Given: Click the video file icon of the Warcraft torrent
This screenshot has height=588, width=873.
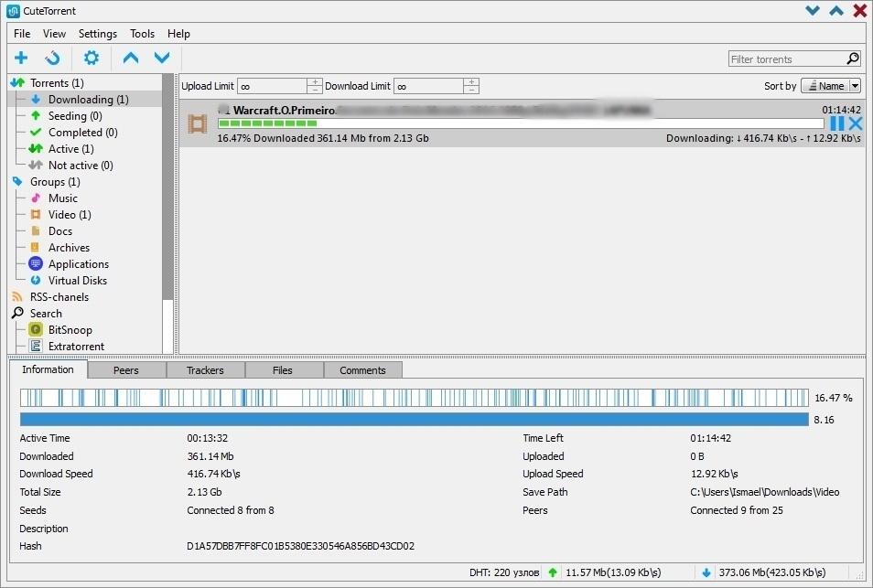Looking at the screenshot, I should tap(197, 123).
